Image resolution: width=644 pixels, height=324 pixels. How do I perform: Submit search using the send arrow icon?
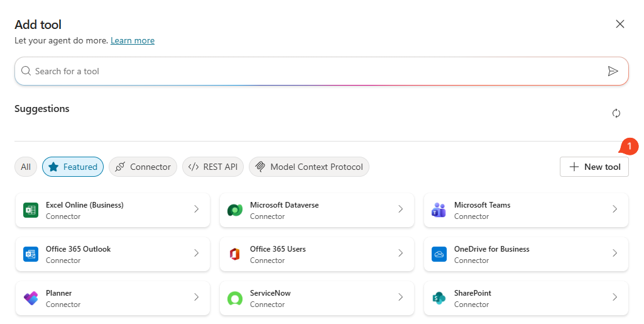[613, 71]
